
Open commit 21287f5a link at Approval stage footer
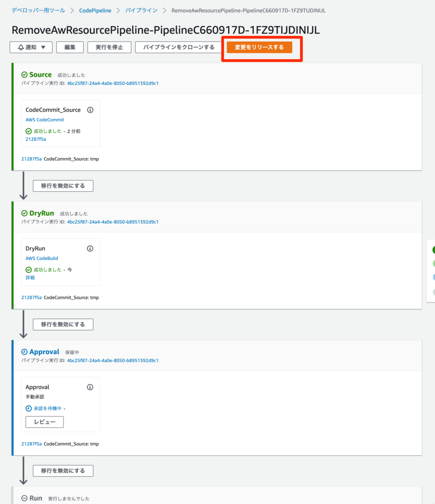click(31, 444)
